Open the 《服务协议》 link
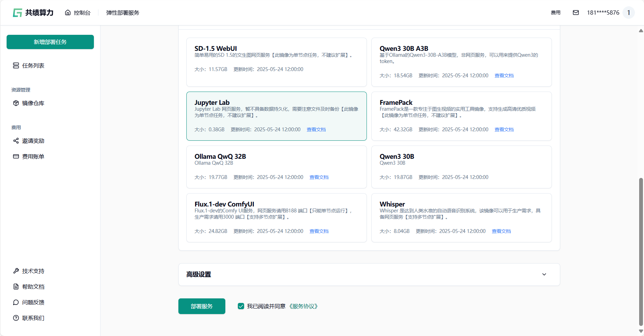The width and height of the screenshot is (644, 336). 303,306
